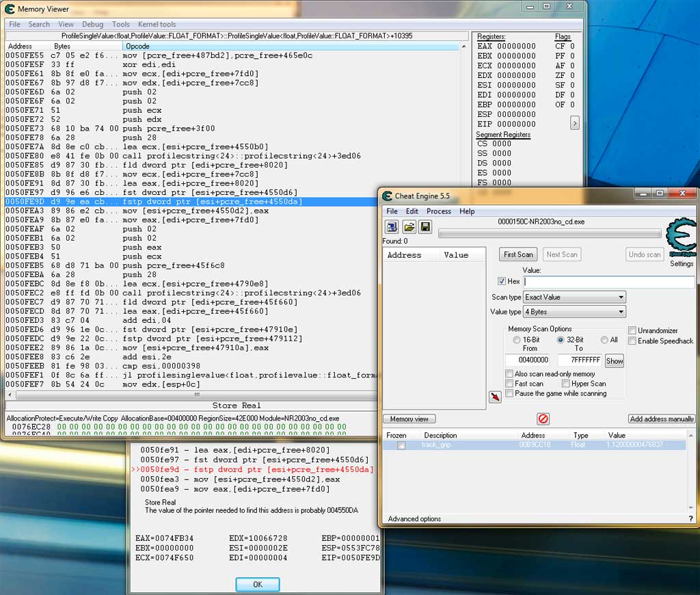
Task: Click the Cheat Engine logo above Settings
Action: click(x=681, y=237)
